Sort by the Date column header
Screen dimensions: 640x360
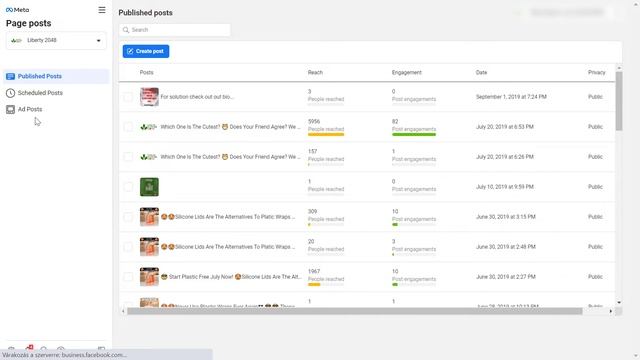point(481,73)
